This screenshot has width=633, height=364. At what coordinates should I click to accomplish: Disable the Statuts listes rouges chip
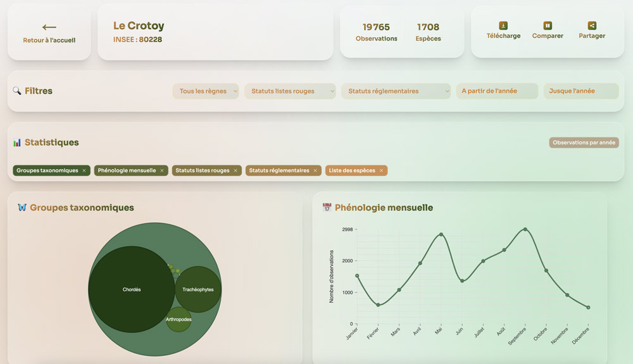[x=235, y=171]
